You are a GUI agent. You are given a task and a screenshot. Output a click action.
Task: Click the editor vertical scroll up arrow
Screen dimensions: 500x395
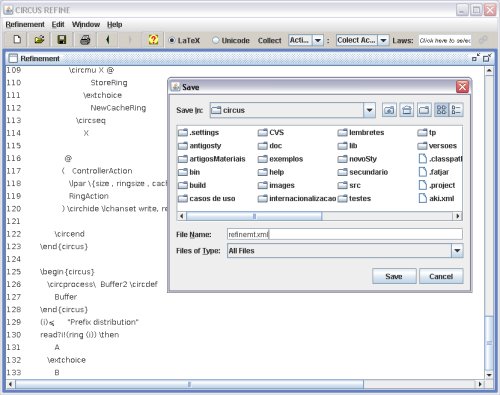[489, 71]
